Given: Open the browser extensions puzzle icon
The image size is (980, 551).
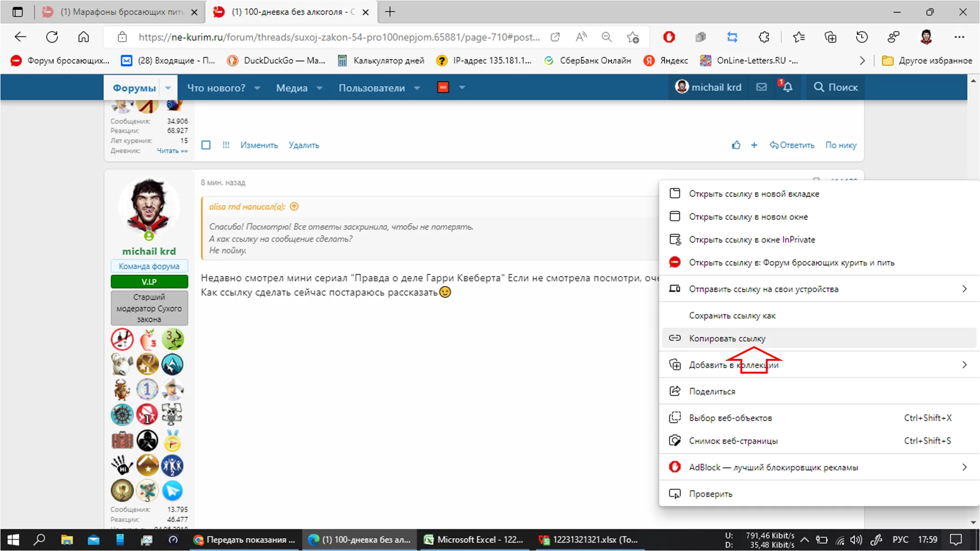Looking at the screenshot, I should 764,37.
